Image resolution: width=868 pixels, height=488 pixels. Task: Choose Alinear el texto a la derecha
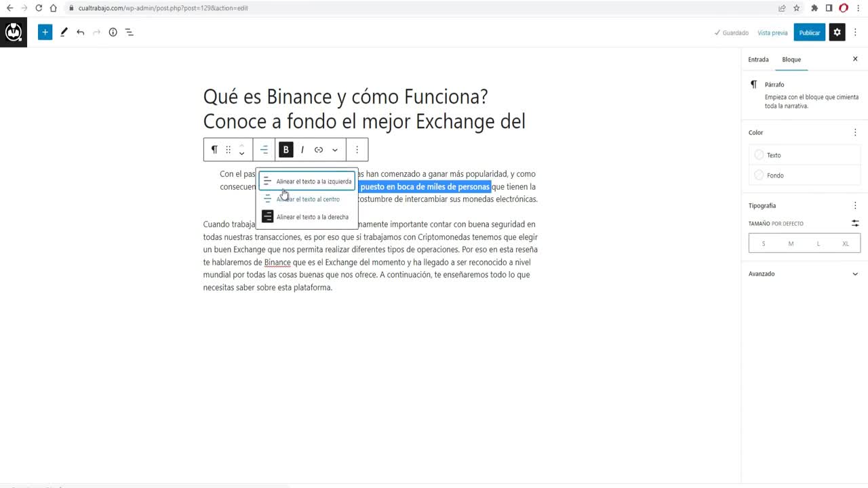[x=307, y=217]
